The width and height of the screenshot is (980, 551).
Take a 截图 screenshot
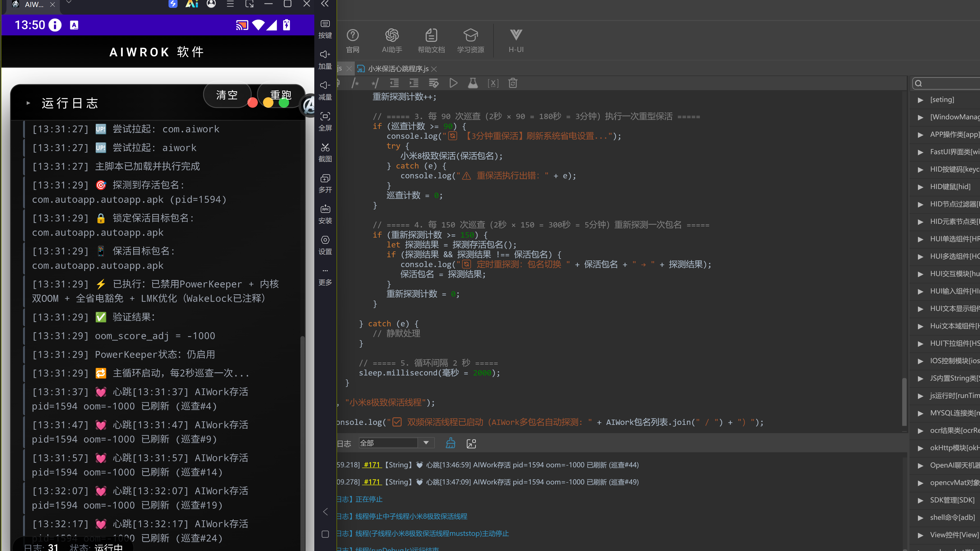325,152
